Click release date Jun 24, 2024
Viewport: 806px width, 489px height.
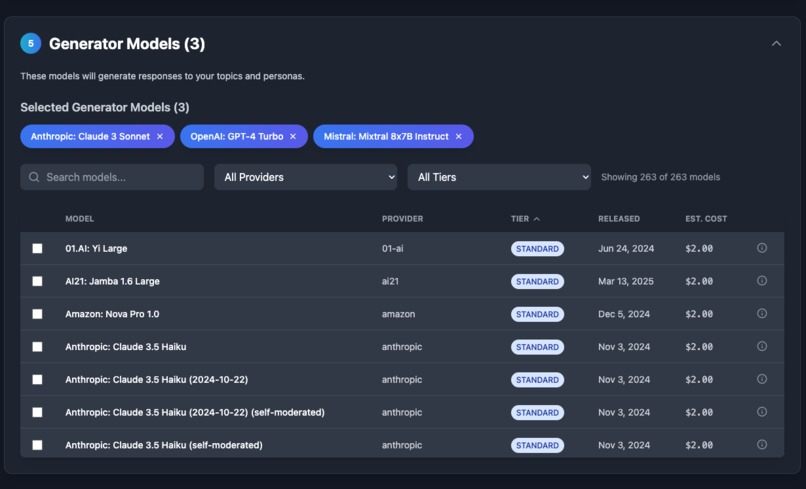626,248
